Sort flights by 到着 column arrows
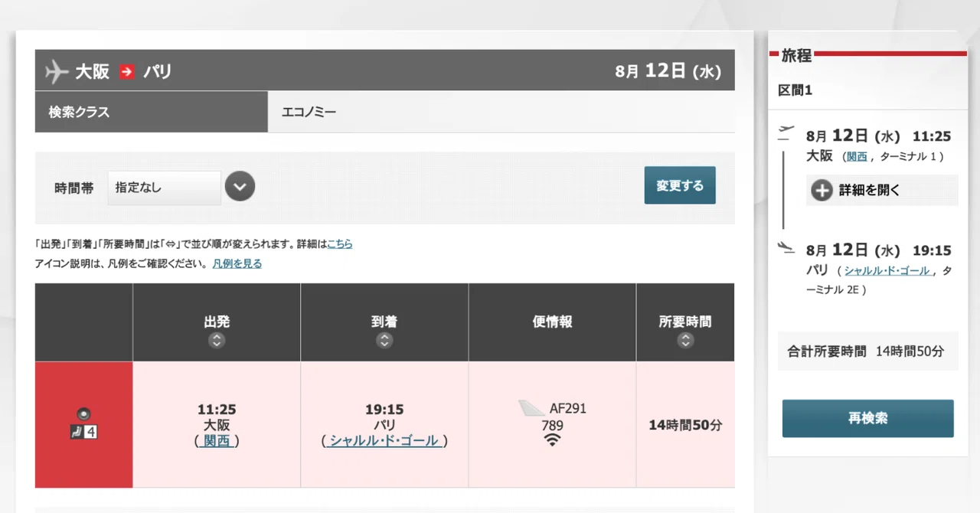Viewport: 980px width, 513px height. [384, 341]
